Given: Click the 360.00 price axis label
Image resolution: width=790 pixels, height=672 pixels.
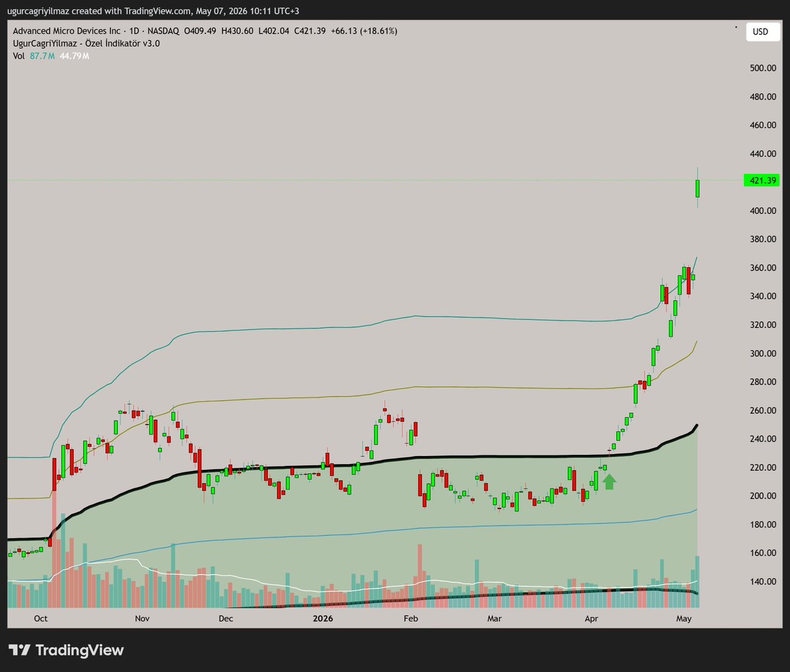Looking at the screenshot, I should pos(763,268).
